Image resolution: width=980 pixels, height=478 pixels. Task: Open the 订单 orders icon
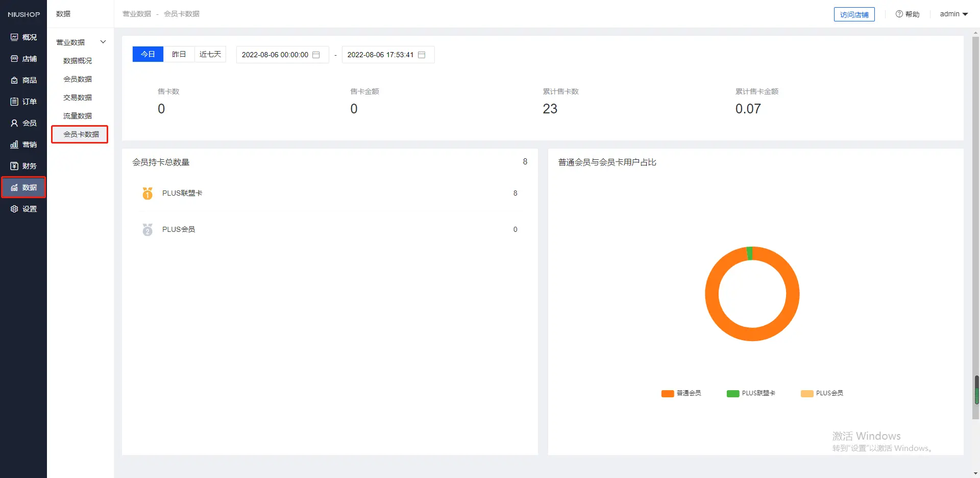click(x=14, y=102)
